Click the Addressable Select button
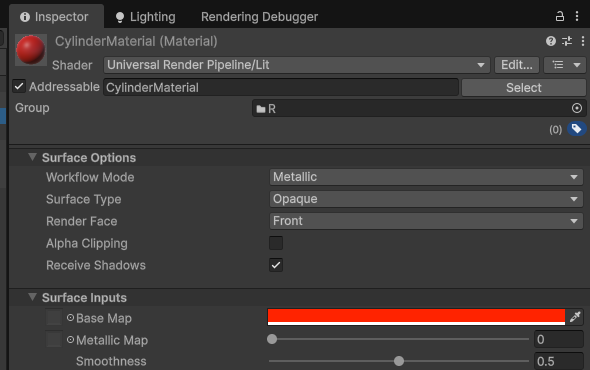590x370 pixels. [x=523, y=88]
